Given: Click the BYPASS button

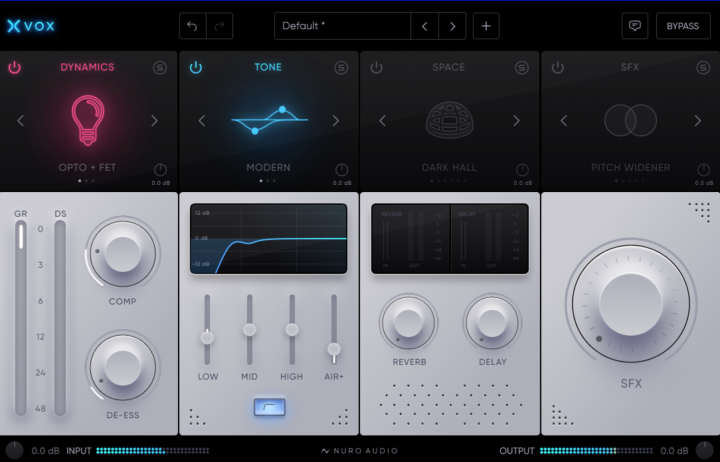Looking at the screenshot, I should [x=683, y=26].
